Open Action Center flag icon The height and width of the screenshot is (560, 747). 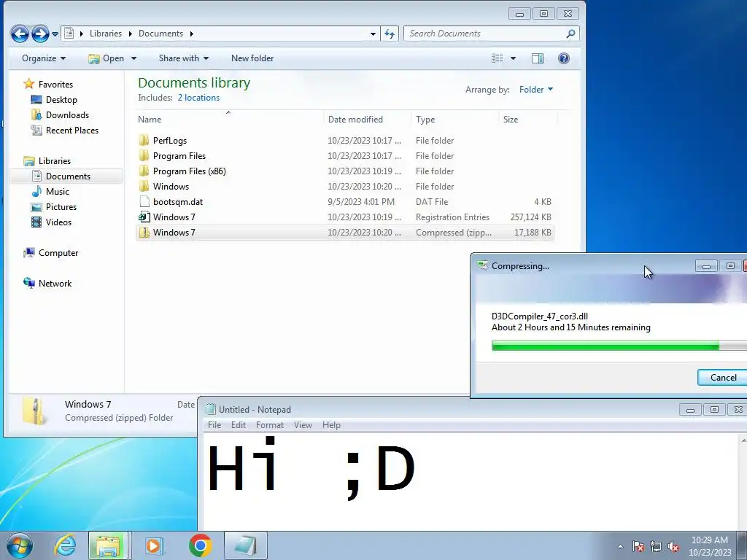(638, 546)
